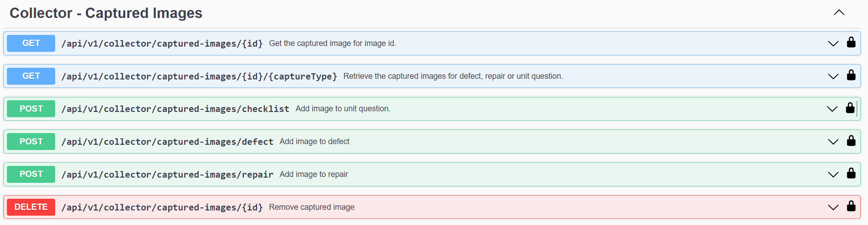Screen dimensions: 868x225
Task: Expand the GET {id}/{captureType} endpoint chevron
Action: tap(833, 76)
